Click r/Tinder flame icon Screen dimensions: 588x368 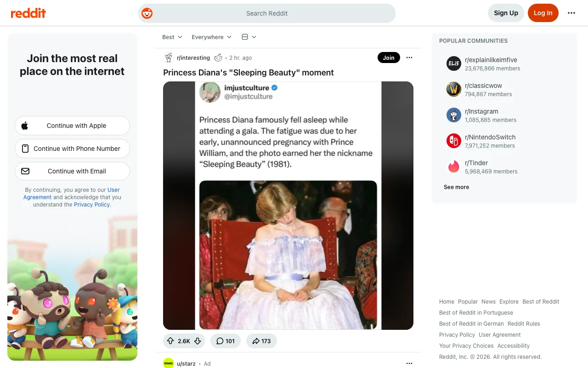point(454,167)
